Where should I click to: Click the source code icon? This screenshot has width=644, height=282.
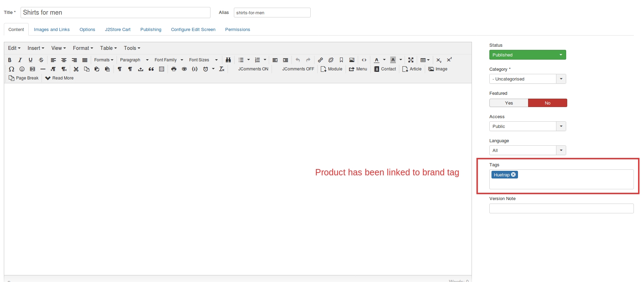pos(364,60)
